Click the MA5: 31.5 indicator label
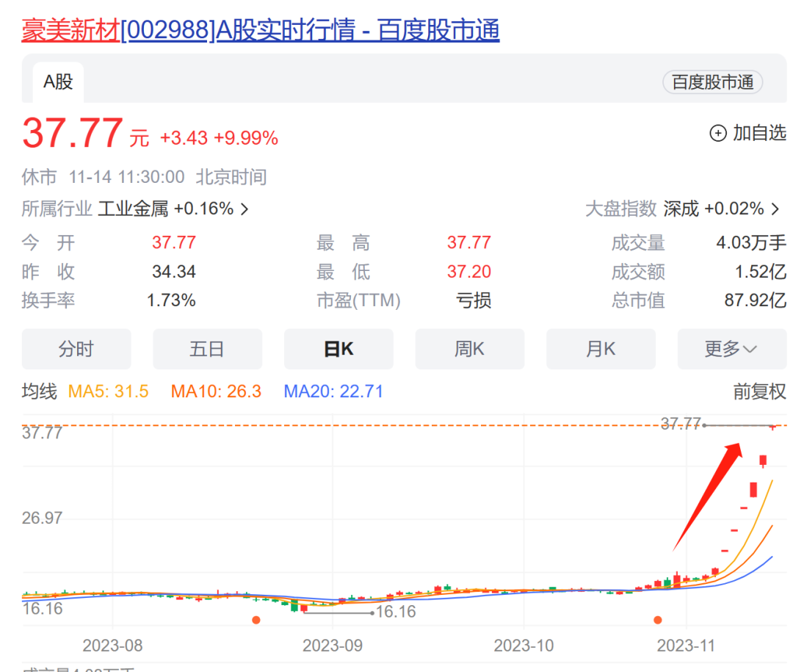 (108, 391)
